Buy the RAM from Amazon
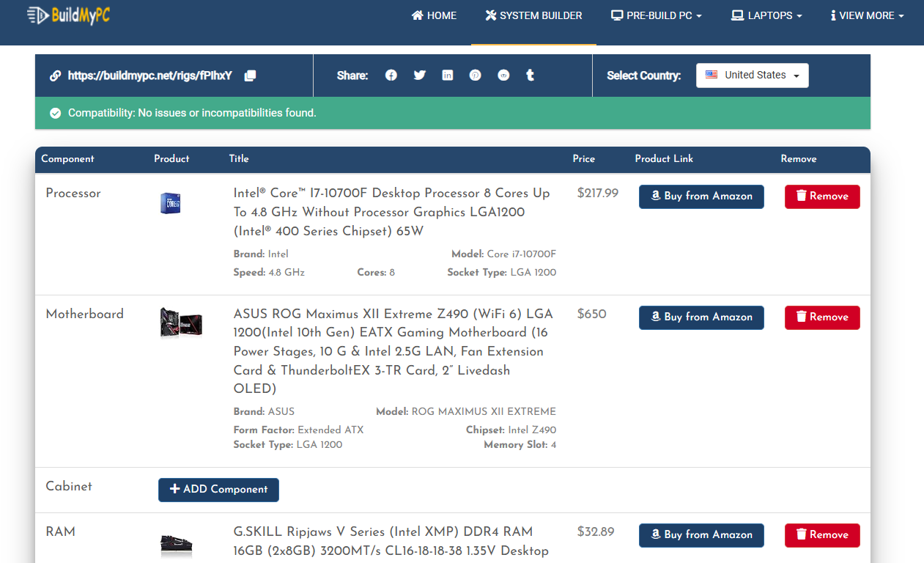 click(701, 535)
